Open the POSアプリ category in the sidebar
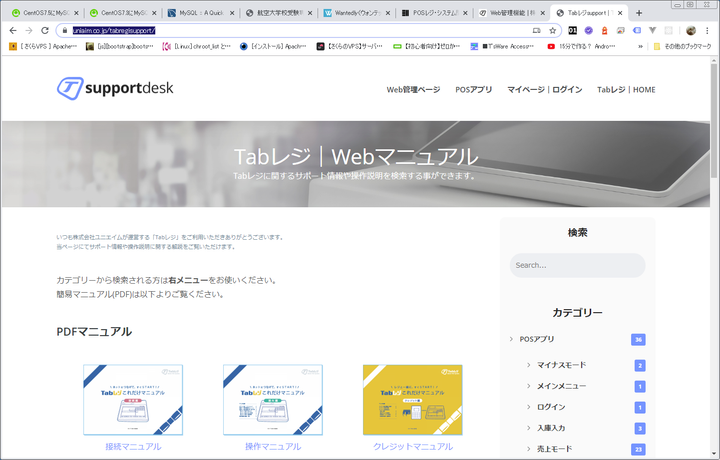The height and width of the screenshot is (460, 720). tap(537, 339)
